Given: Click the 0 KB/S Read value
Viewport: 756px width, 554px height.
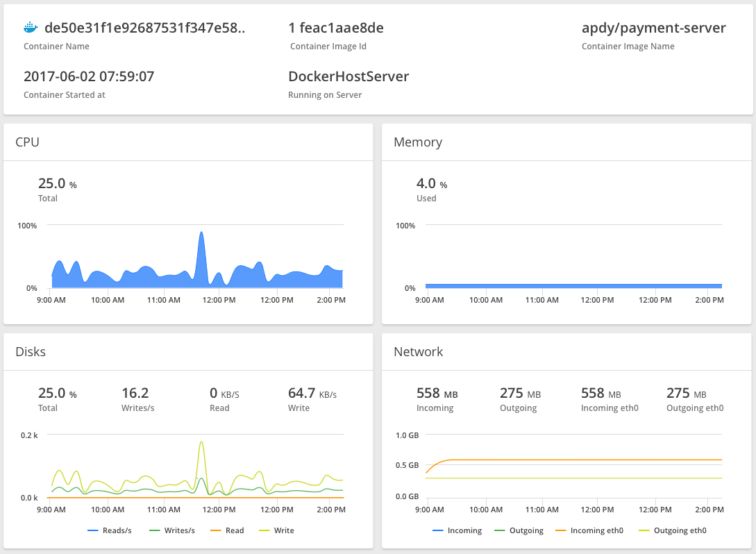Looking at the screenshot, I should tap(224, 394).
